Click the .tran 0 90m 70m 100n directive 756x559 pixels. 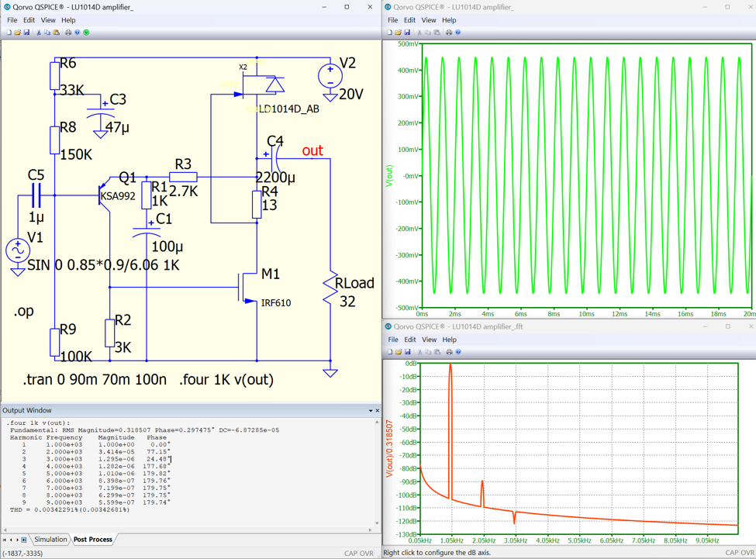[x=95, y=380]
